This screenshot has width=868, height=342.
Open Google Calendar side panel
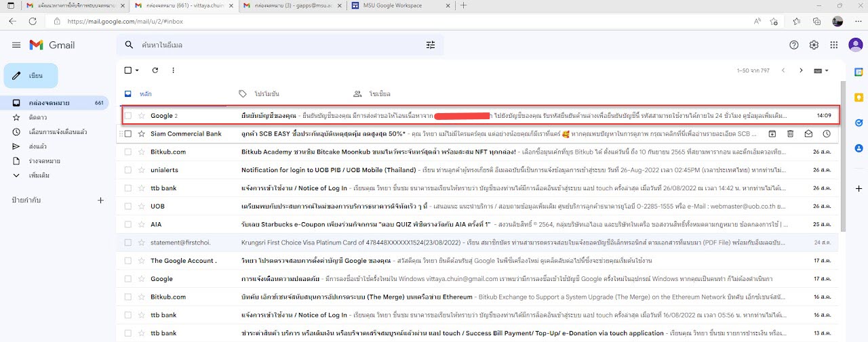pyautogui.click(x=859, y=72)
